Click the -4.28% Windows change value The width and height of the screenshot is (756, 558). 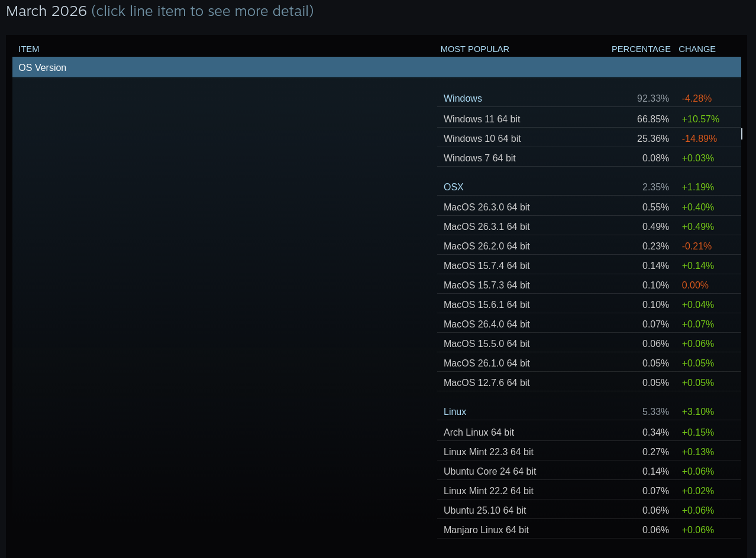click(x=697, y=99)
